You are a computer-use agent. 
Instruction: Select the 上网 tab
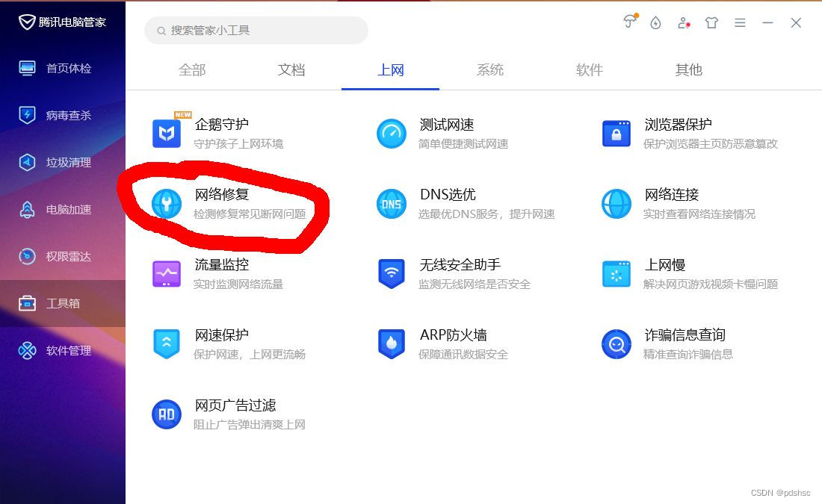click(x=391, y=69)
